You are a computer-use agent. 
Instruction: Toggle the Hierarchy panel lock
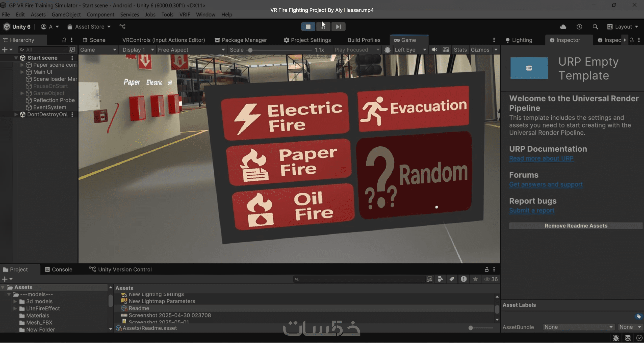click(64, 40)
